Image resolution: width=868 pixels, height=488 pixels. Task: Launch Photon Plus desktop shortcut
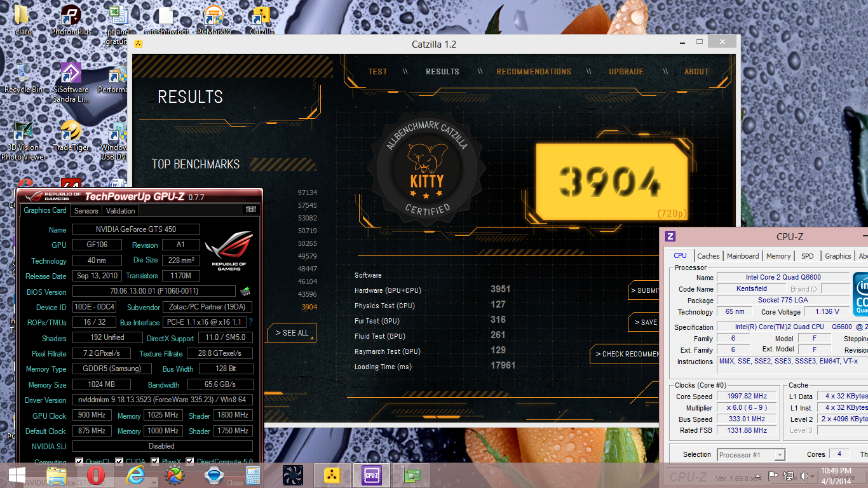(x=71, y=20)
